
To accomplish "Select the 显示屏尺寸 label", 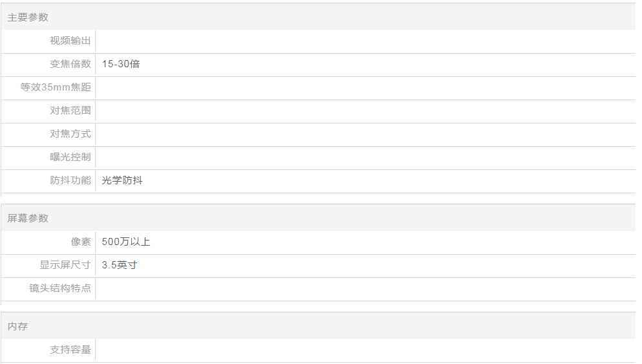I will click(65, 265).
